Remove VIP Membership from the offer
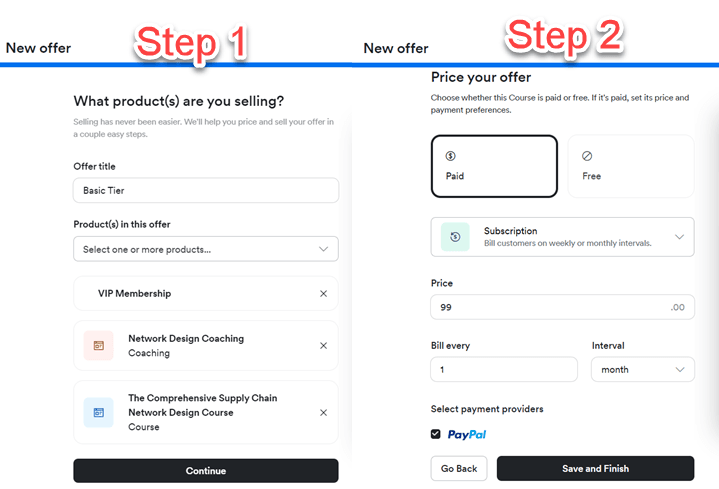 pos(323,294)
